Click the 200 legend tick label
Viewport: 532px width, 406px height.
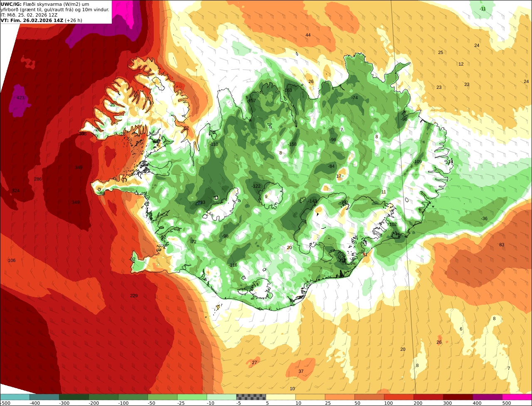tap(418, 403)
